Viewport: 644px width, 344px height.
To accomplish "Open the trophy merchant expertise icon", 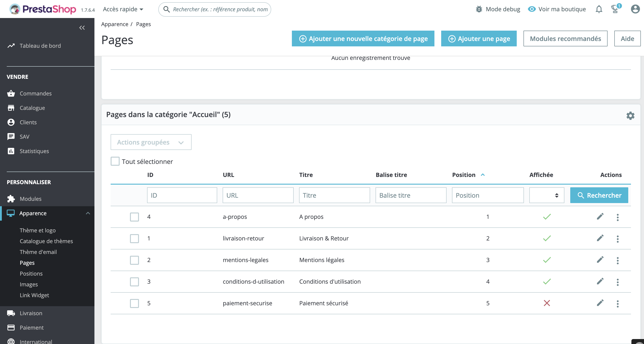I will [x=615, y=9].
